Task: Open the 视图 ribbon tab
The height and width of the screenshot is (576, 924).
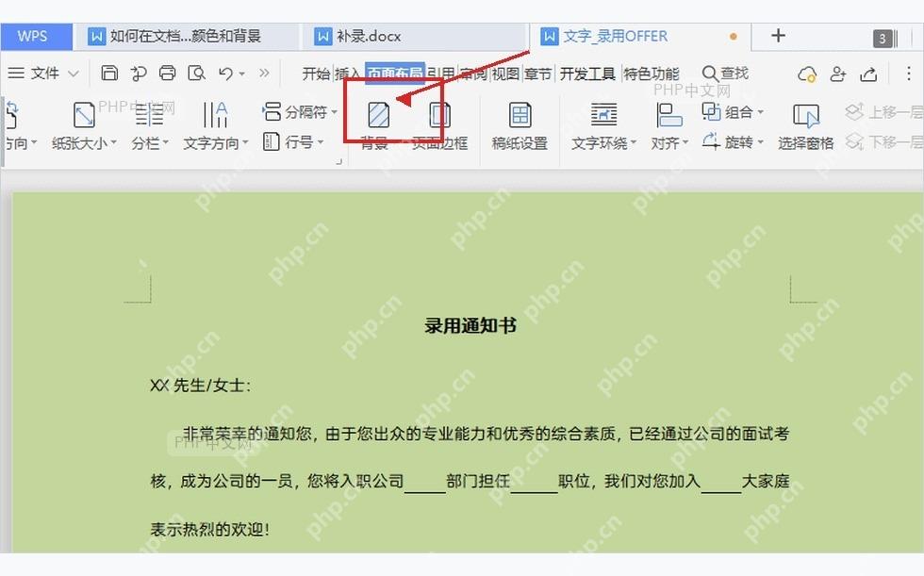Action: coord(505,74)
